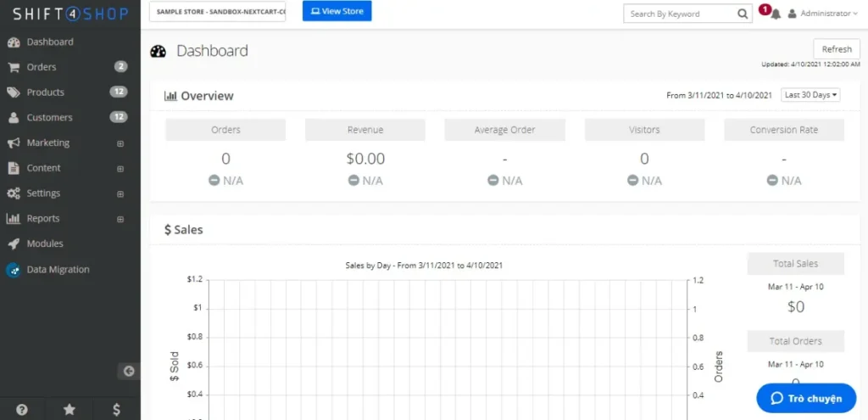Click the red notification count badge
Viewport: 868px width, 420px height.
[x=765, y=8]
